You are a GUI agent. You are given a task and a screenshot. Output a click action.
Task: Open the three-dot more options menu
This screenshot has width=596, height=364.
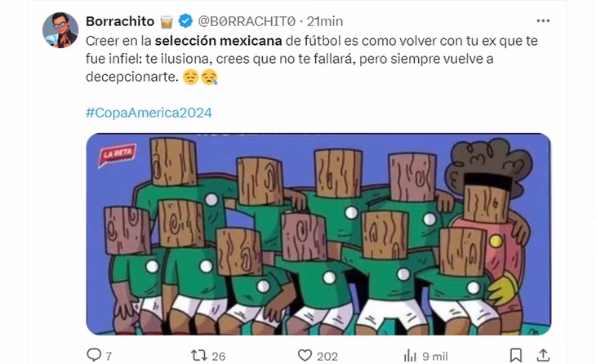pos(543,21)
